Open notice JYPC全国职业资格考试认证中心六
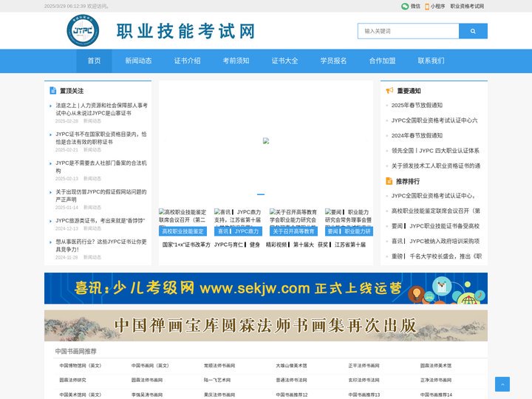This screenshot has width=532, height=399. click(x=434, y=120)
